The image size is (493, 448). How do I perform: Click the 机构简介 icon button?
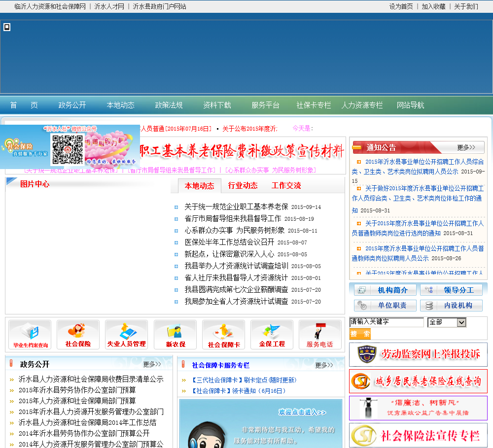click(x=385, y=290)
